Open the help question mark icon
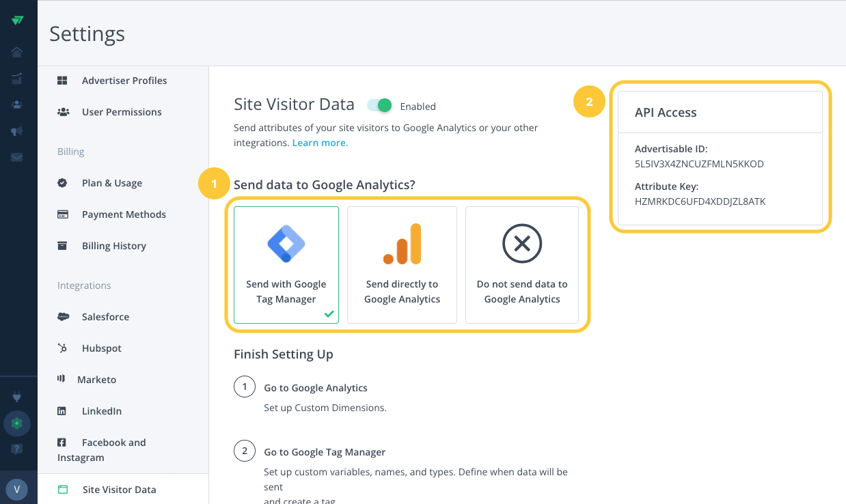This screenshot has width=846, height=504. point(17,449)
